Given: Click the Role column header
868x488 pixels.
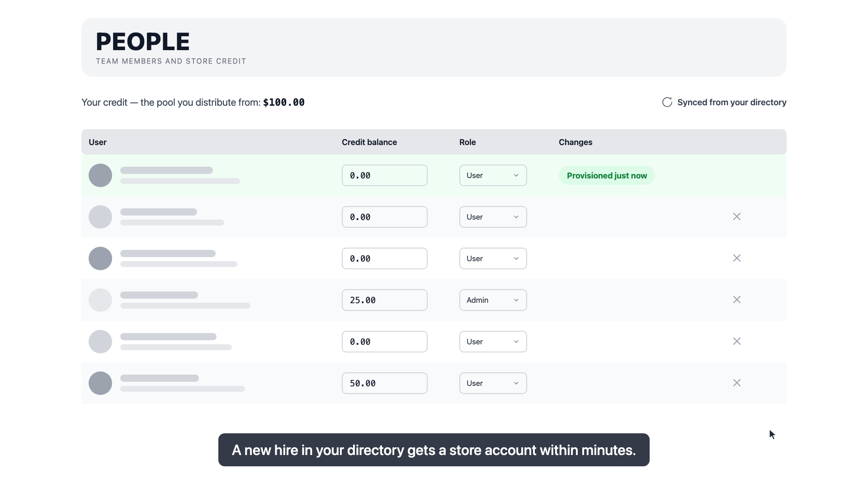Looking at the screenshot, I should coord(467,142).
